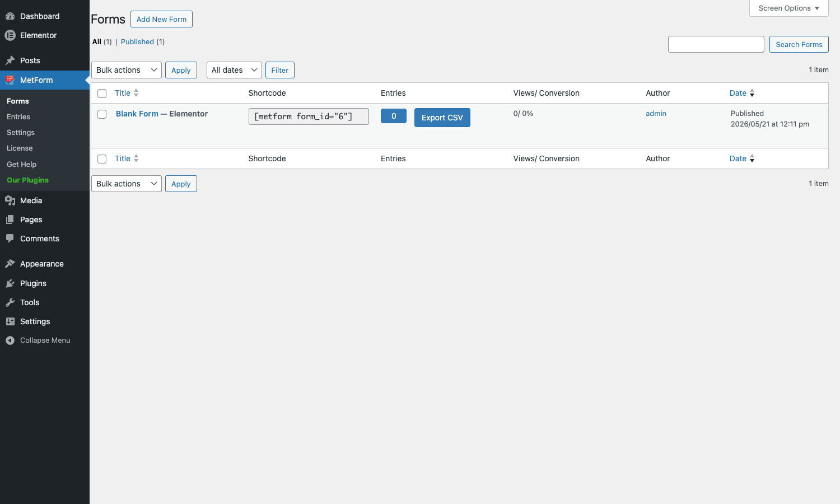This screenshot has width=840, height=504.
Task: Click the metform shortcode field
Action: click(309, 116)
